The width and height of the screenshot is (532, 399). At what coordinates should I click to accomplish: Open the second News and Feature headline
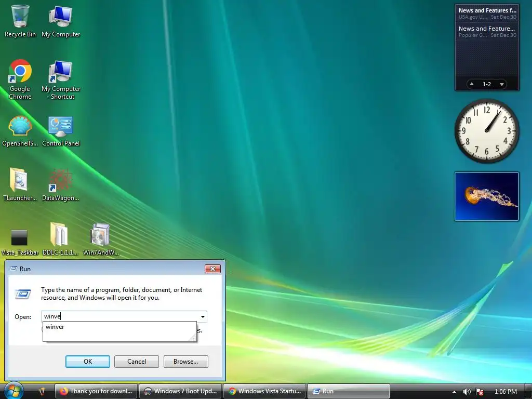[x=486, y=29]
